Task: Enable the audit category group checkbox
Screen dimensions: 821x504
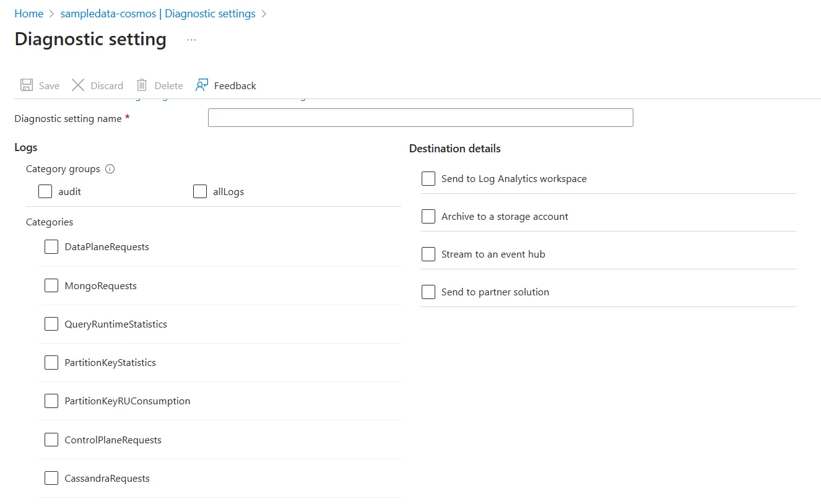Action: [45, 191]
